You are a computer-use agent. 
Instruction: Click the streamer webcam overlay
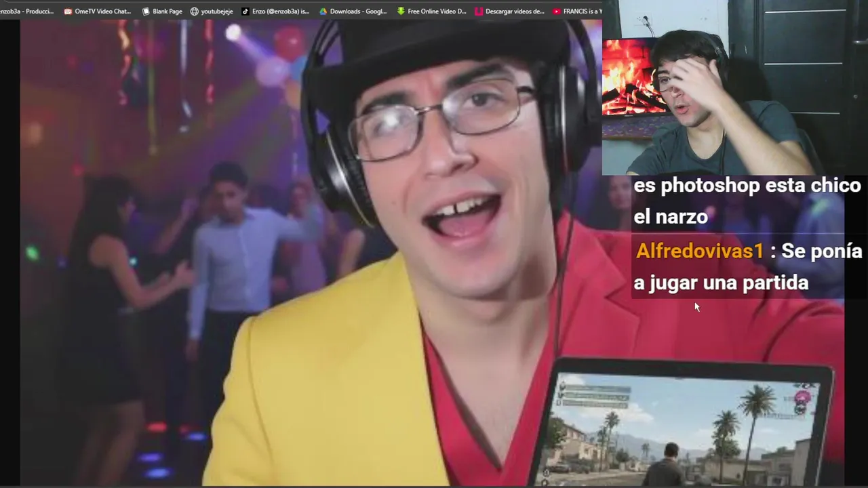[734, 87]
